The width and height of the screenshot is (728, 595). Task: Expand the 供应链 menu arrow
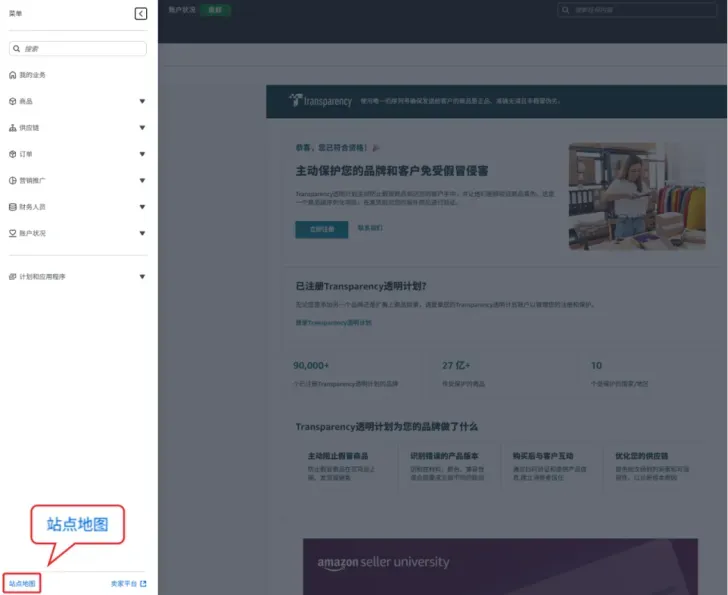(142, 128)
